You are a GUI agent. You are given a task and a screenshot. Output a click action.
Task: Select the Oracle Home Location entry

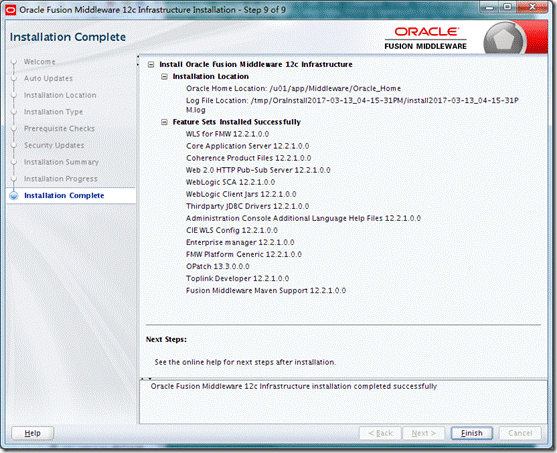click(x=293, y=88)
